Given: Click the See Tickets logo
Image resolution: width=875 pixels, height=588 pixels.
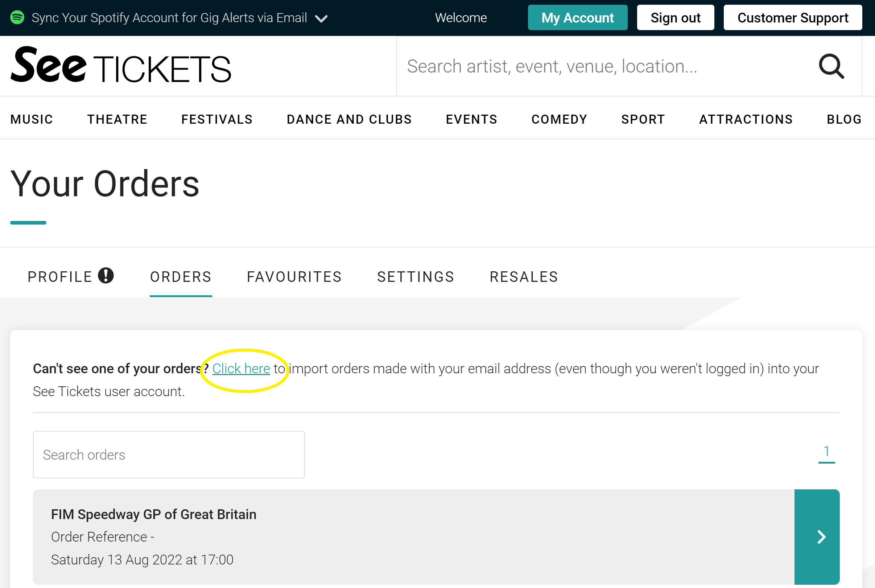Looking at the screenshot, I should click(x=121, y=65).
